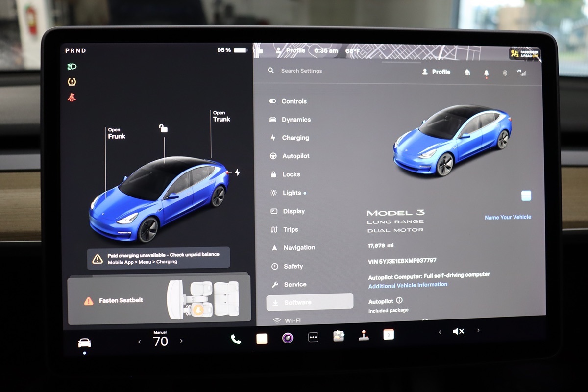The height and width of the screenshot is (392, 588).
Task: Decrease cabin temperature with left chevron
Action: click(x=140, y=342)
